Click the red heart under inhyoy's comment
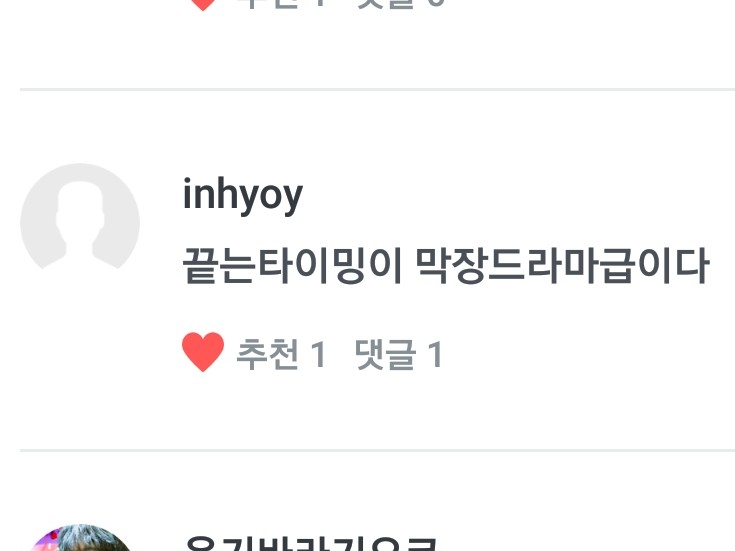The image size is (735, 551). 203,352
